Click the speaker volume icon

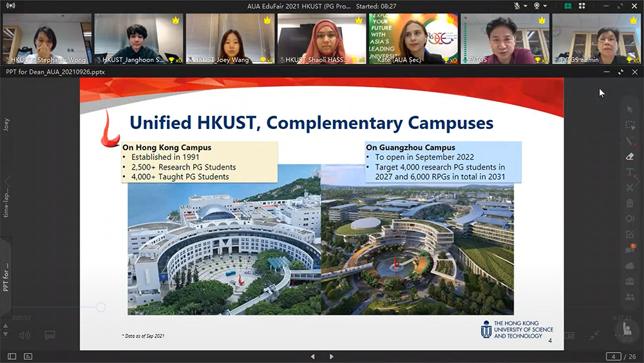pyautogui.click(x=24, y=335)
